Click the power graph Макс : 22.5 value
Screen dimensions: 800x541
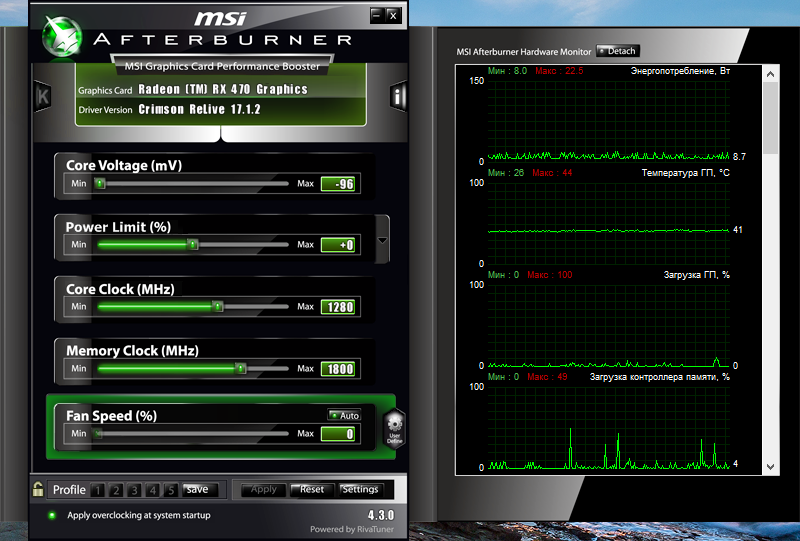[559, 71]
